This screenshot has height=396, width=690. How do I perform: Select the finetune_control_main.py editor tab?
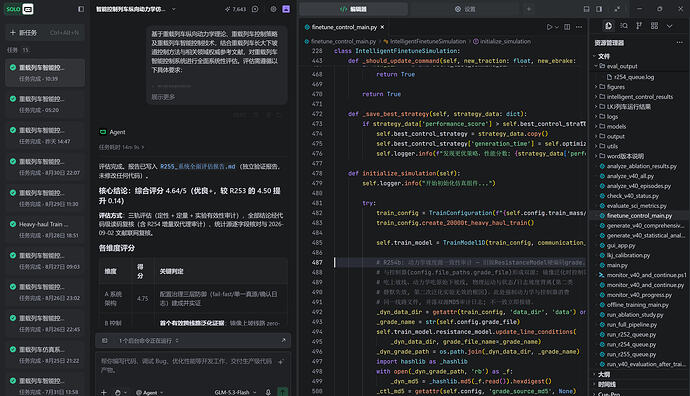(345, 27)
